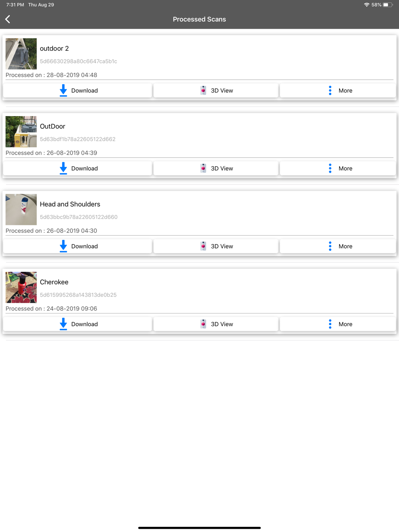The width and height of the screenshot is (399, 532).
Task: Open More options dots for outdoor 2
Action: 330,91
